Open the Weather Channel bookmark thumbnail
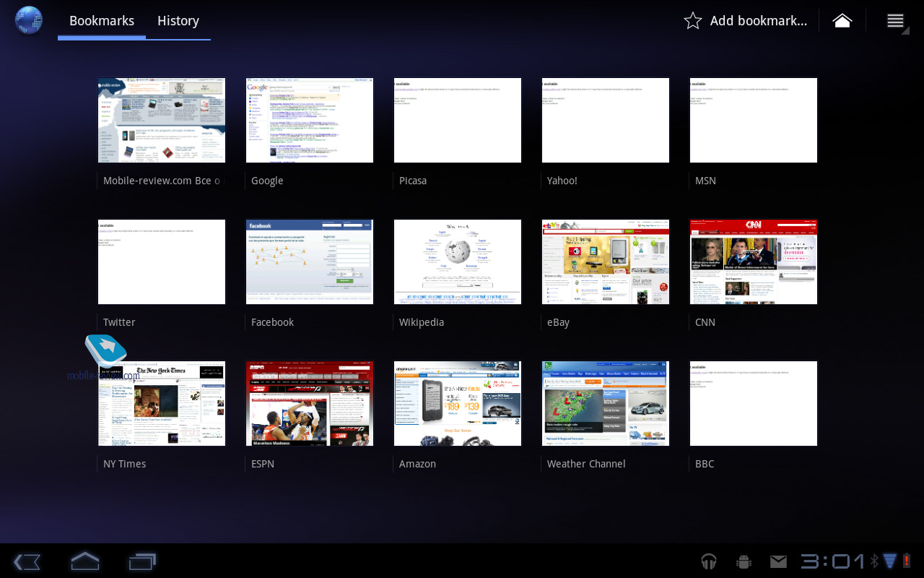The image size is (924, 578). 606,404
